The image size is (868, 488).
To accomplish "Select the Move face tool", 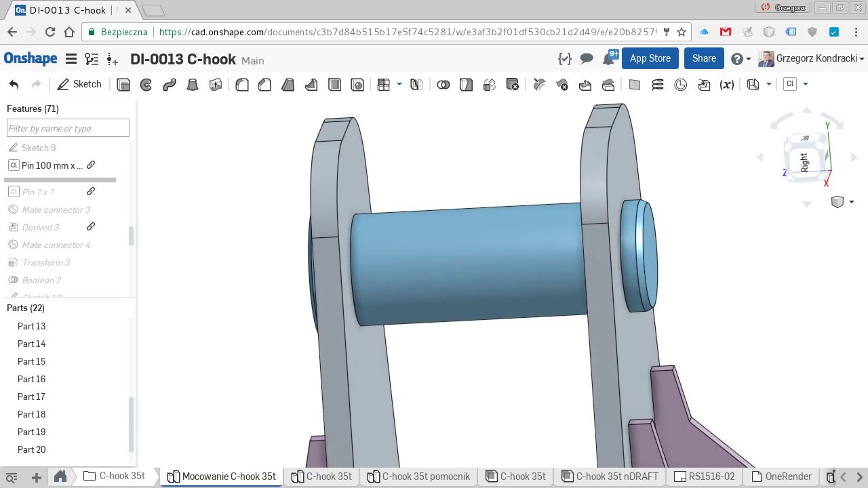I will [x=585, y=85].
